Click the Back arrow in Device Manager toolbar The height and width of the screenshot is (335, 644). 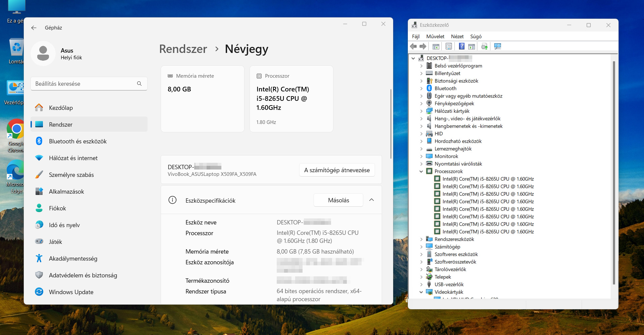point(413,47)
